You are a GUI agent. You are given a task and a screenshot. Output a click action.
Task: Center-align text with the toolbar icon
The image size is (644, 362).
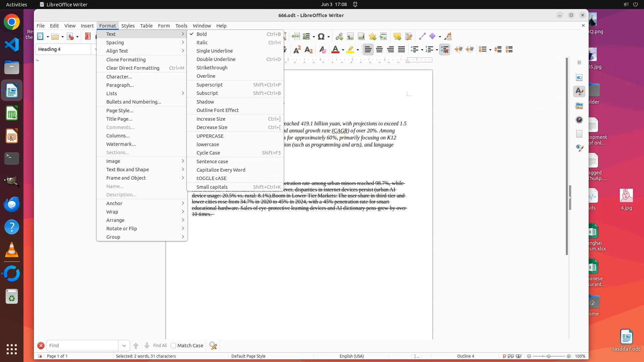pos(379,50)
